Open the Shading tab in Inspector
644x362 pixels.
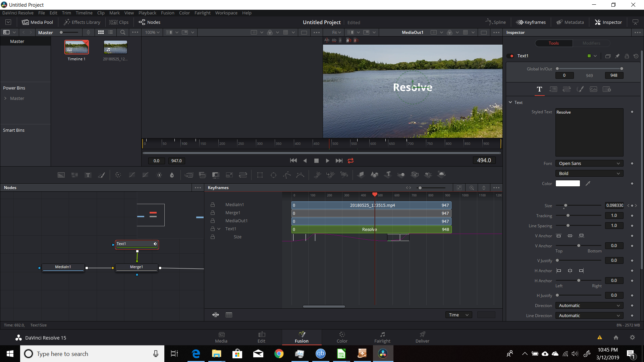[x=580, y=89]
